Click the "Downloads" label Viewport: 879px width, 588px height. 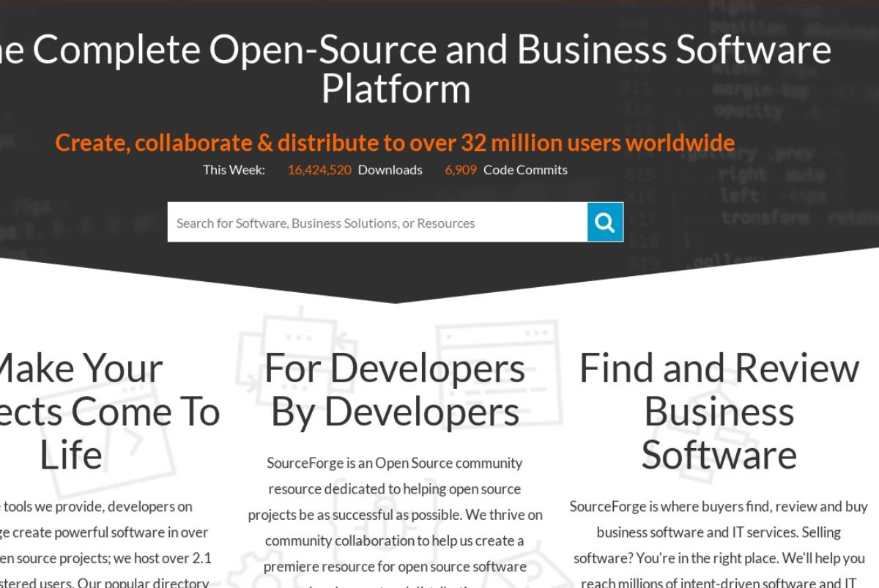[x=390, y=170]
